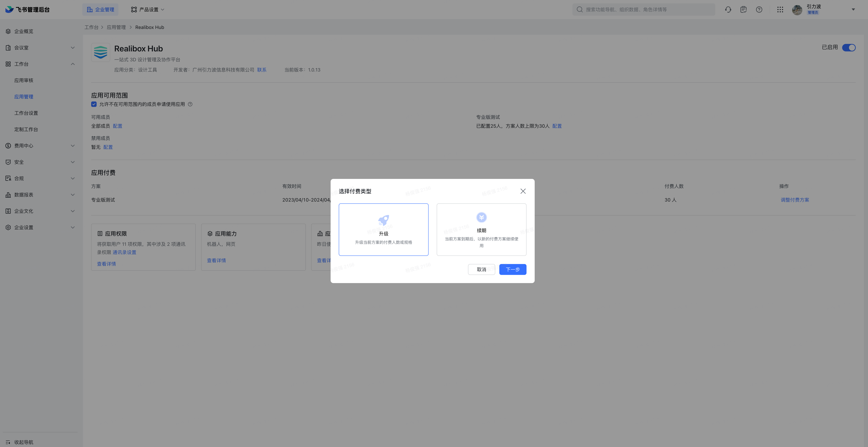868x447 pixels.
Task: Click the 工作台 breadcrumb
Action: pos(91,27)
